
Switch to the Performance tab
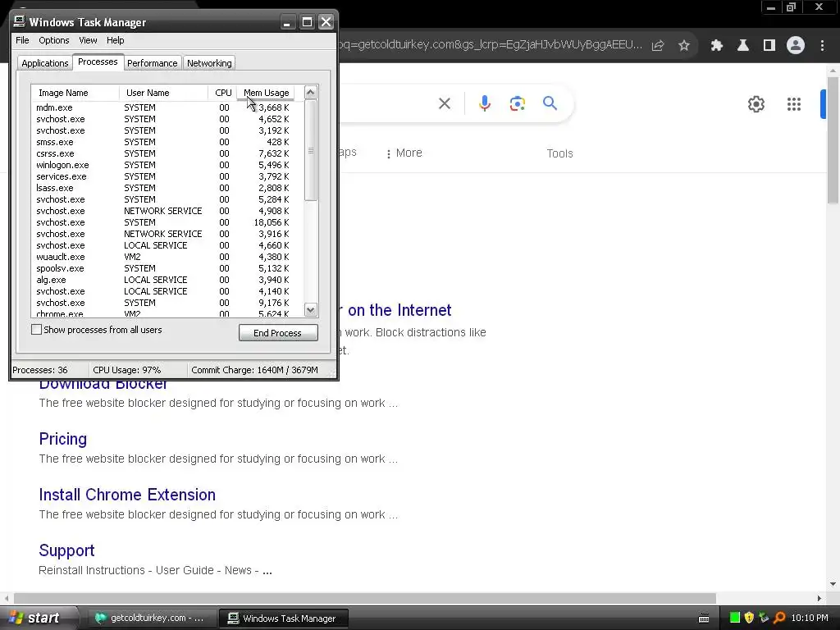coord(152,63)
